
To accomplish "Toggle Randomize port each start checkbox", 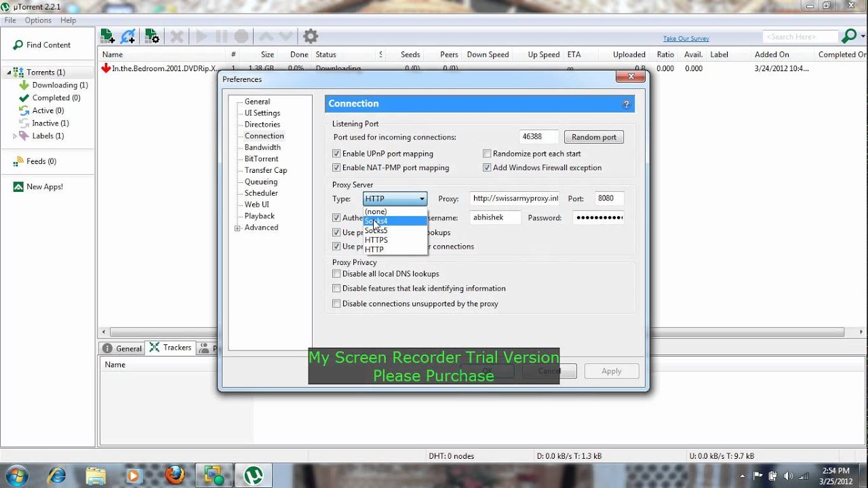I will tap(487, 154).
